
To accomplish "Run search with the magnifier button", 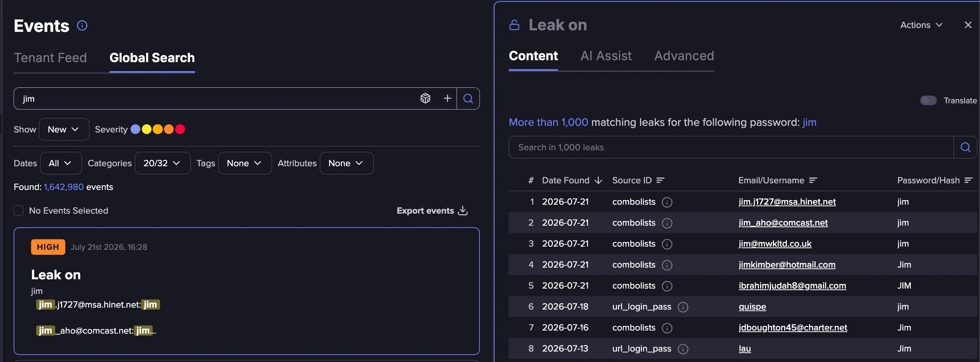I will click(468, 99).
